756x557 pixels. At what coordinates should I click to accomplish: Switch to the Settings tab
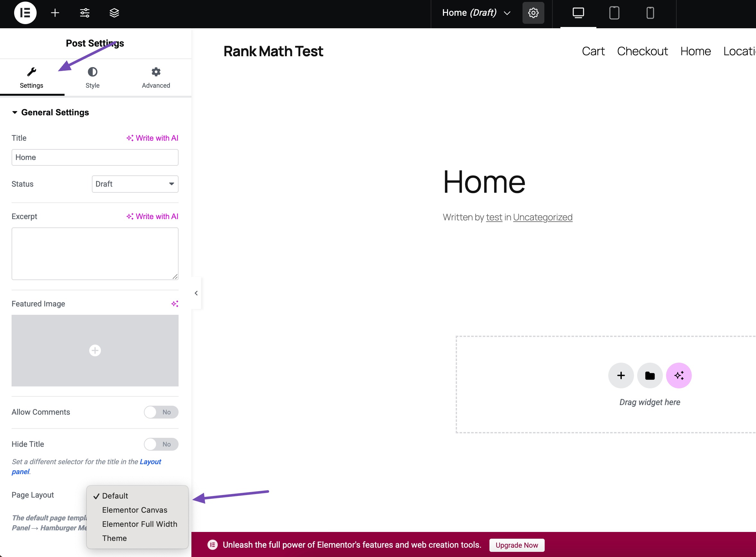point(32,78)
